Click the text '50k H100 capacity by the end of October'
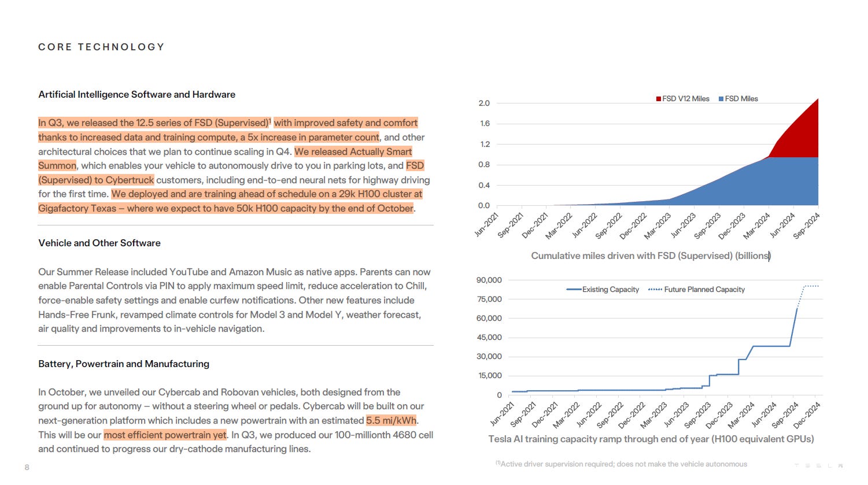Viewport: 868px width, 485px height. point(325,208)
